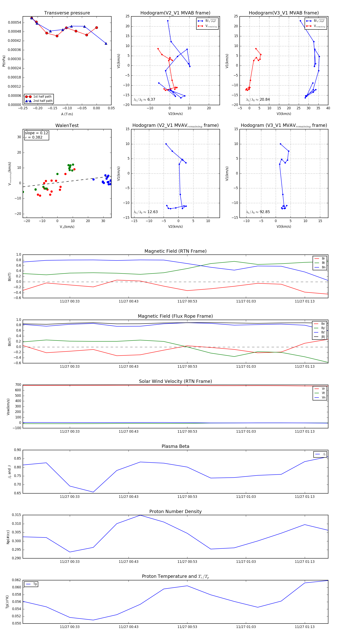The height and width of the screenshot is (644, 351).
Task: Click the 'slope = 0.12' annotation
Action: pyautogui.click(x=36, y=133)
